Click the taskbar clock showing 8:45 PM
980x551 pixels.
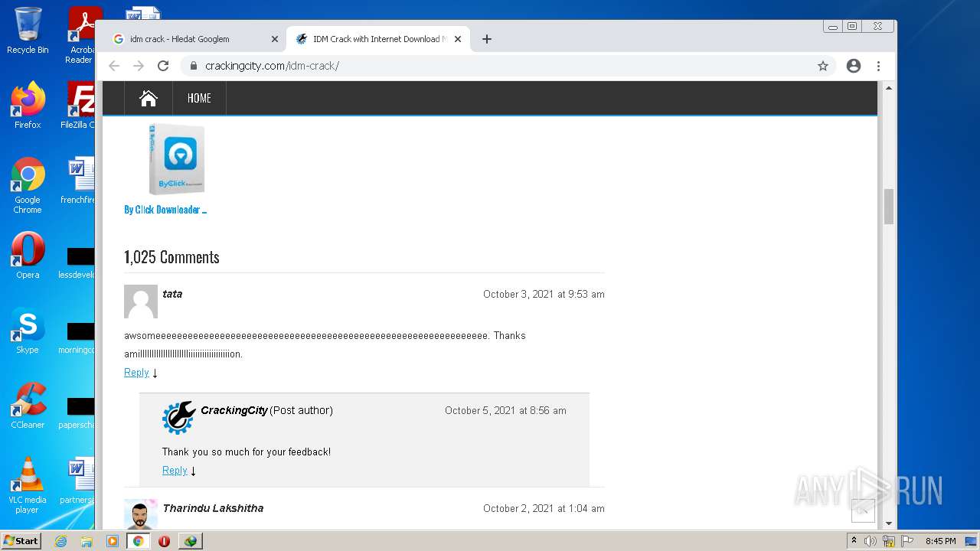[940, 541]
